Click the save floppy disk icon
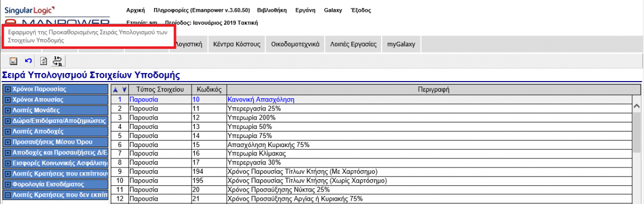This screenshot has width=644, height=204. [x=13, y=61]
